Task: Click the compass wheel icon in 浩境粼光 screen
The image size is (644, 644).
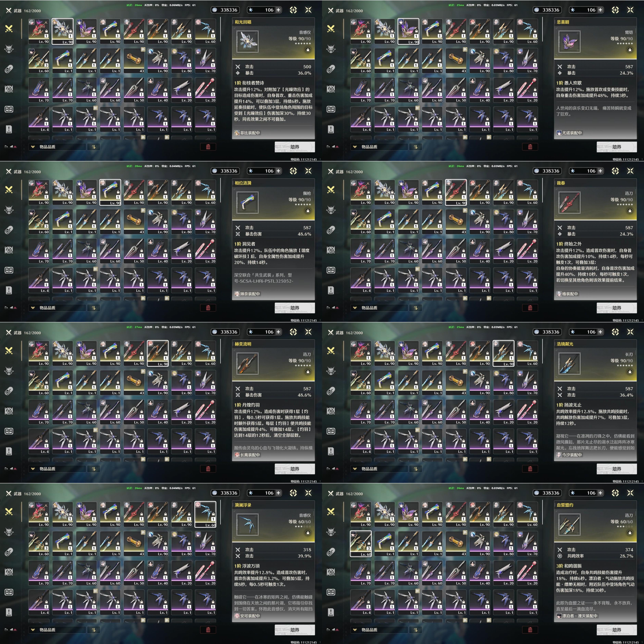Action: point(615,332)
